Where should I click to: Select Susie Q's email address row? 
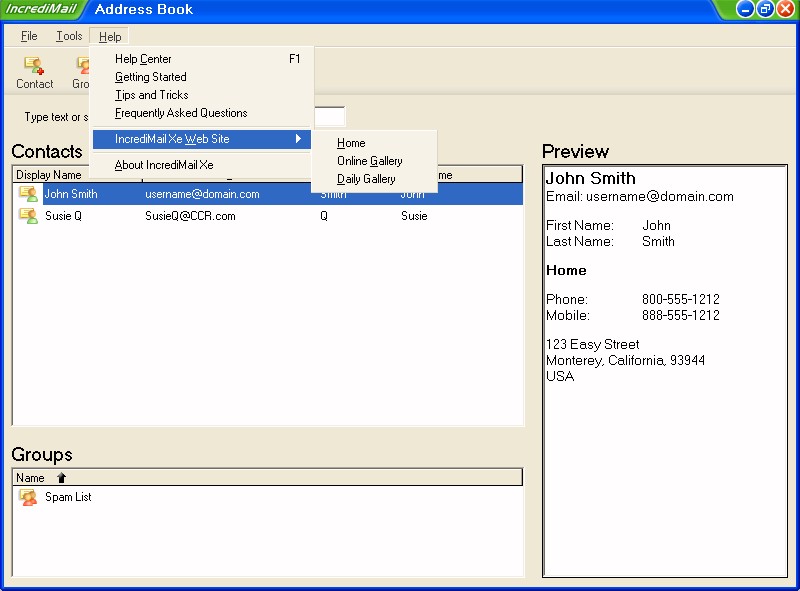tap(190, 216)
